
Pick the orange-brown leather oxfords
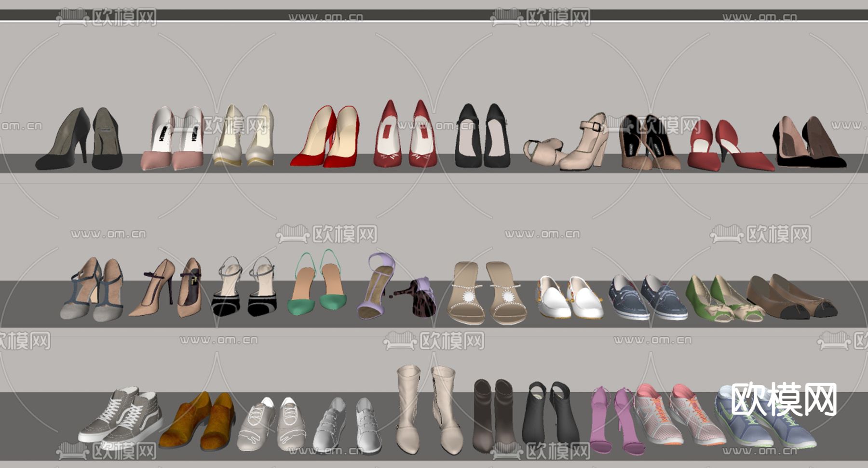[197, 421]
